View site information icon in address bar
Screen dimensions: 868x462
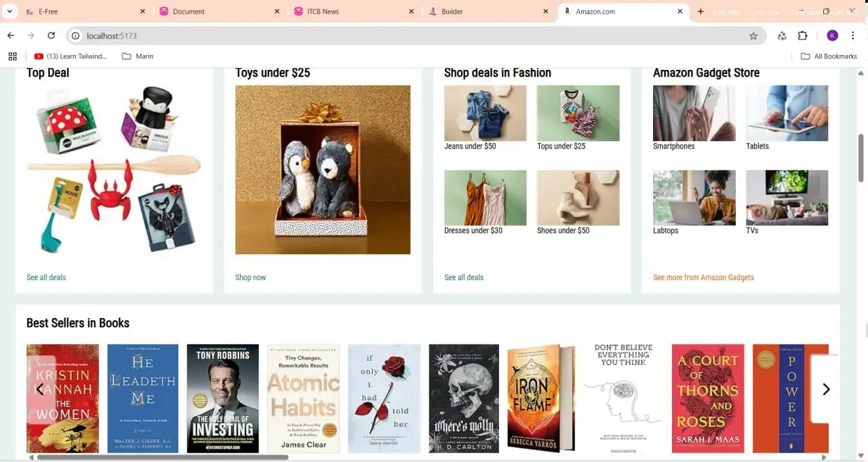point(76,36)
